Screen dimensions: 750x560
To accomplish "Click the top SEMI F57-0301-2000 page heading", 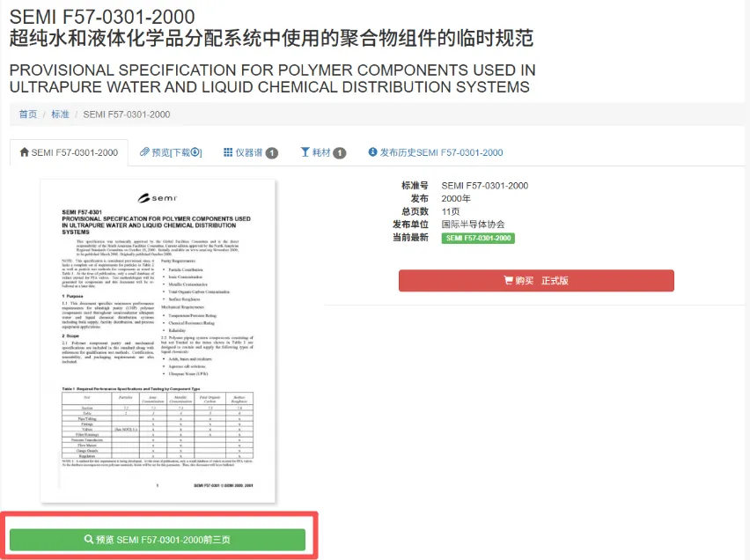I will coord(102,17).
